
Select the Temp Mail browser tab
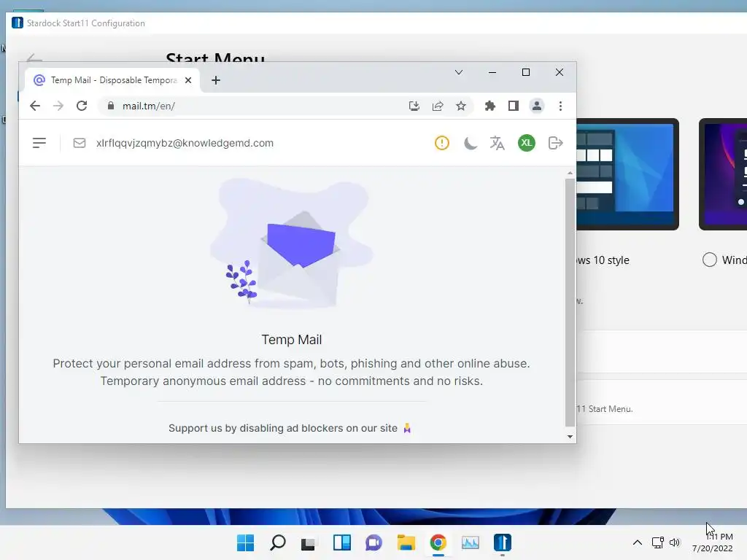tap(112, 80)
